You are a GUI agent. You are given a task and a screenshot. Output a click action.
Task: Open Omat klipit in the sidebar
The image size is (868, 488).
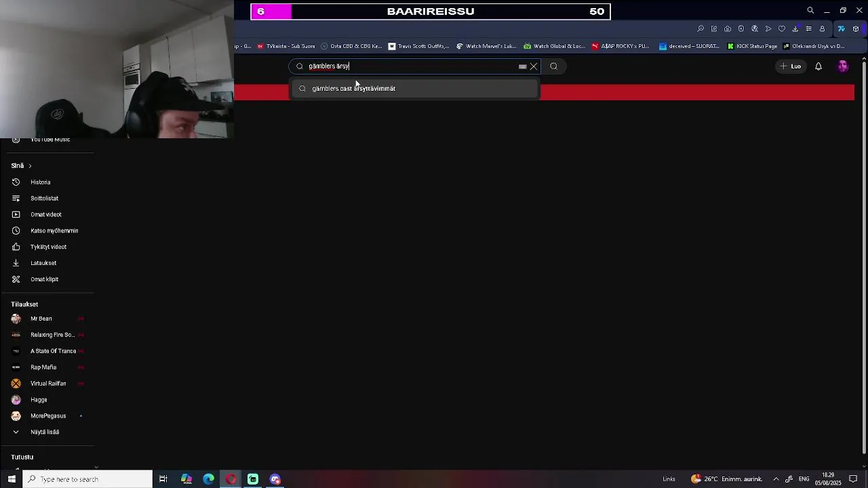(46, 279)
